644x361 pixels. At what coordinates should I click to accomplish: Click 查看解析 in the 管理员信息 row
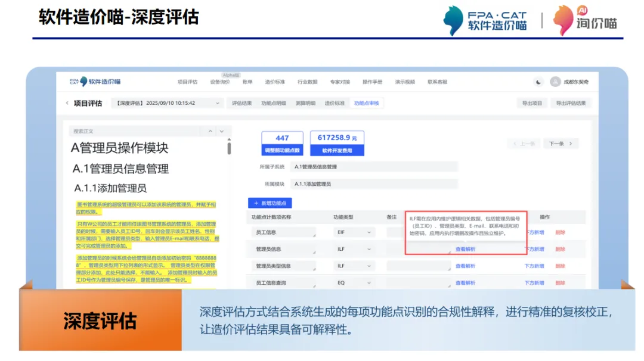[465, 250]
